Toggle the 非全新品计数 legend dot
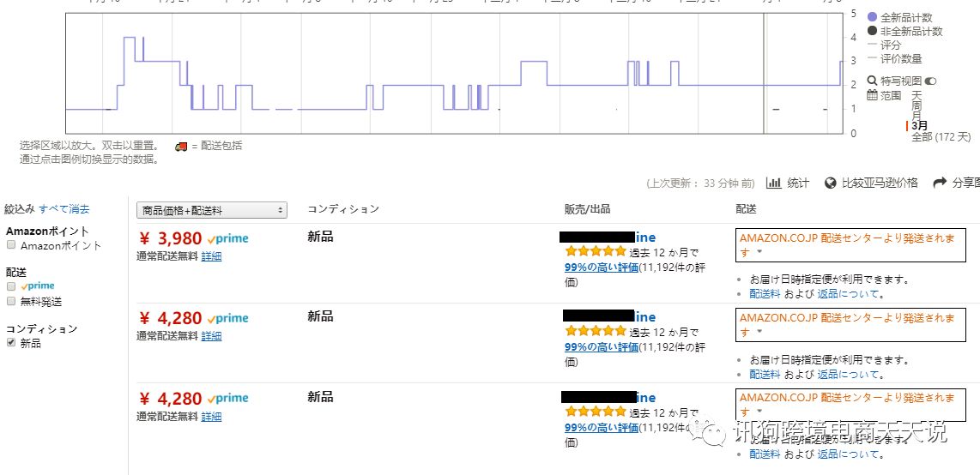980x475 pixels. [873, 31]
